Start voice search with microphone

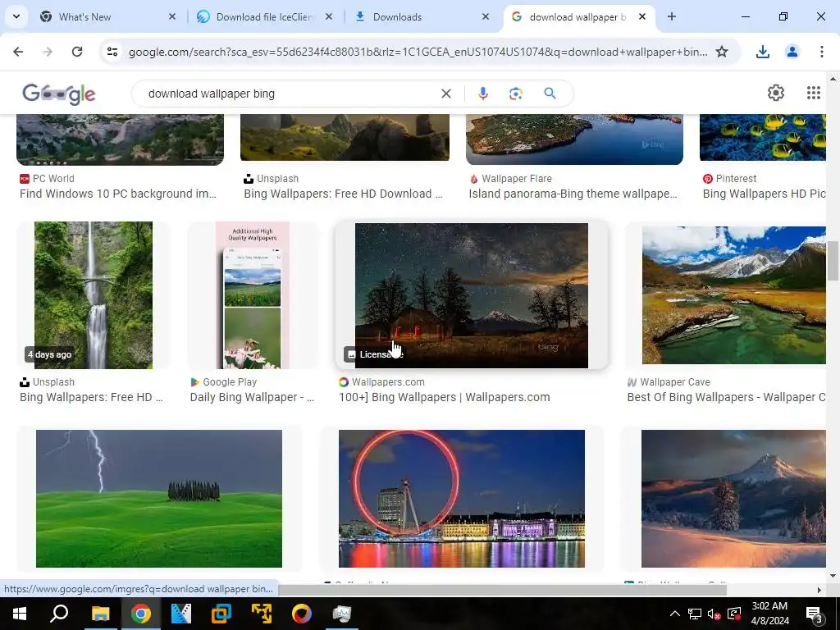(x=482, y=94)
